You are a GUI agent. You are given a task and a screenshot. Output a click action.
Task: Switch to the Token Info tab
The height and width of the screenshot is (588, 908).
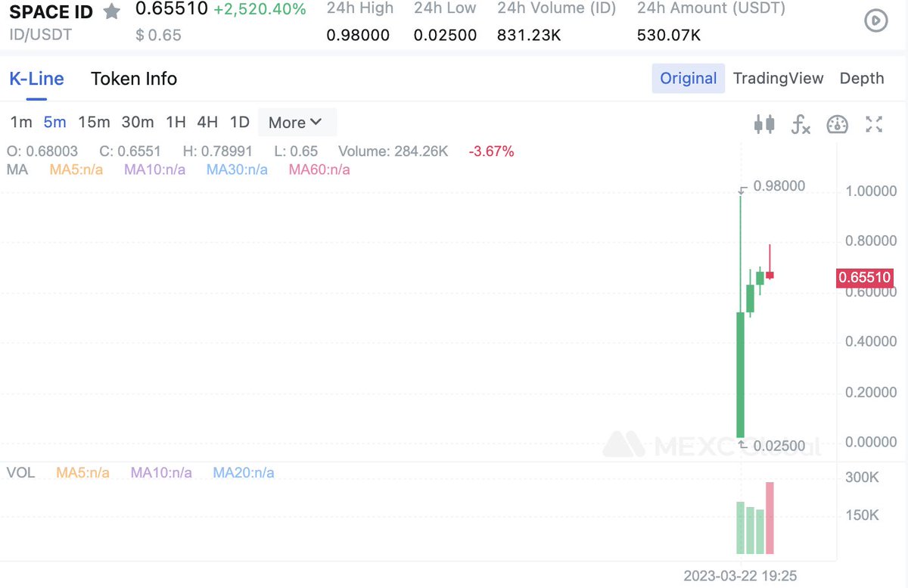pyautogui.click(x=133, y=79)
